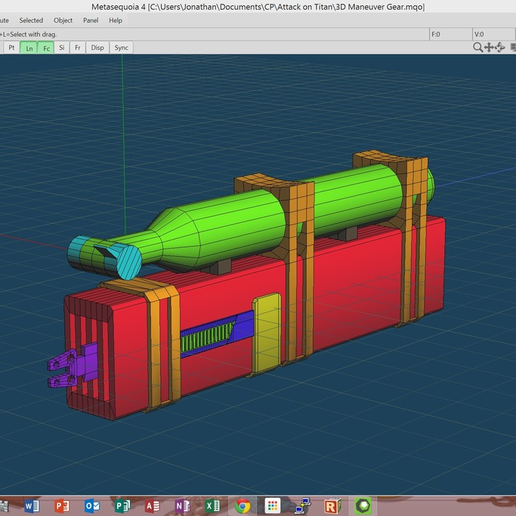Open Excel from the taskbar
Image resolution: width=516 pixels, height=516 pixels.
[x=213, y=506]
